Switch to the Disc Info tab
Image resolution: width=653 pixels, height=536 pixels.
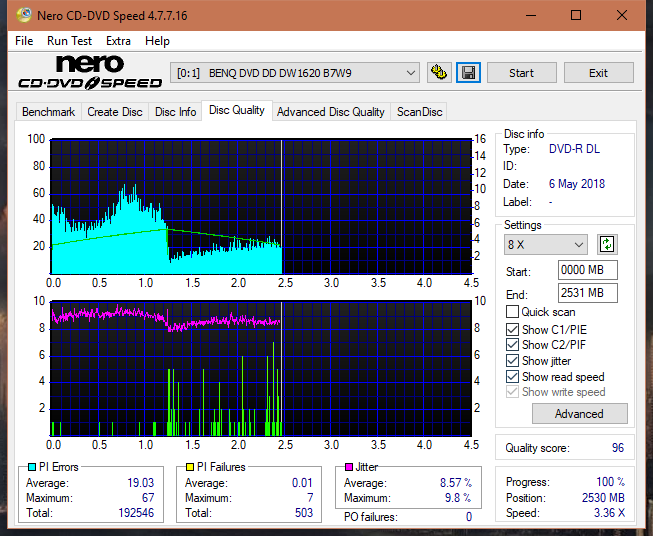coord(175,112)
